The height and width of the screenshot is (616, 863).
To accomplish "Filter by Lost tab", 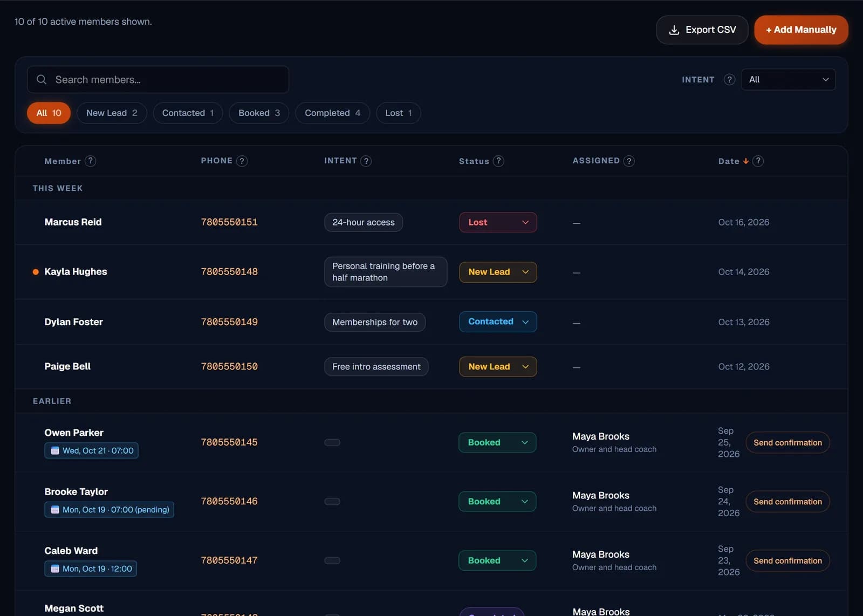I will (x=399, y=113).
